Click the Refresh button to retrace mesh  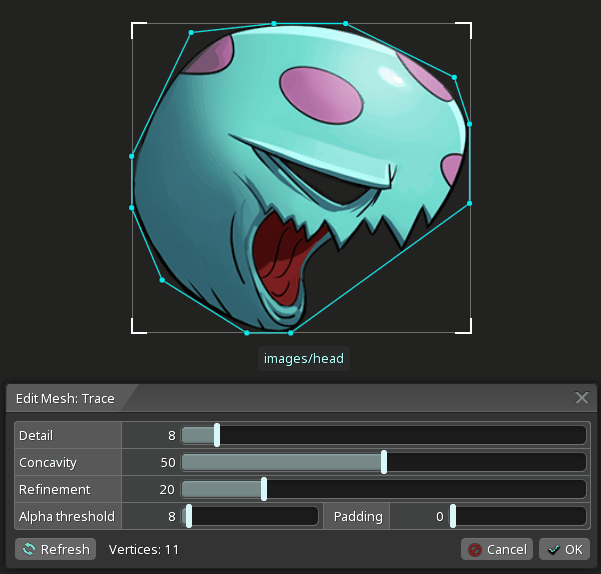click(x=56, y=549)
